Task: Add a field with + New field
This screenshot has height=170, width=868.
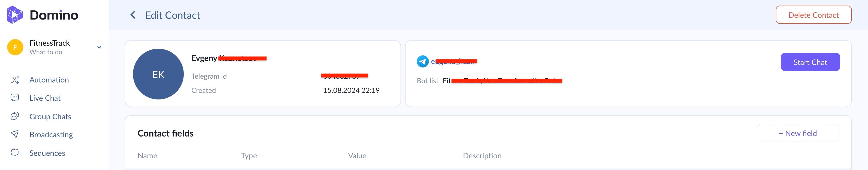Action: tap(798, 133)
